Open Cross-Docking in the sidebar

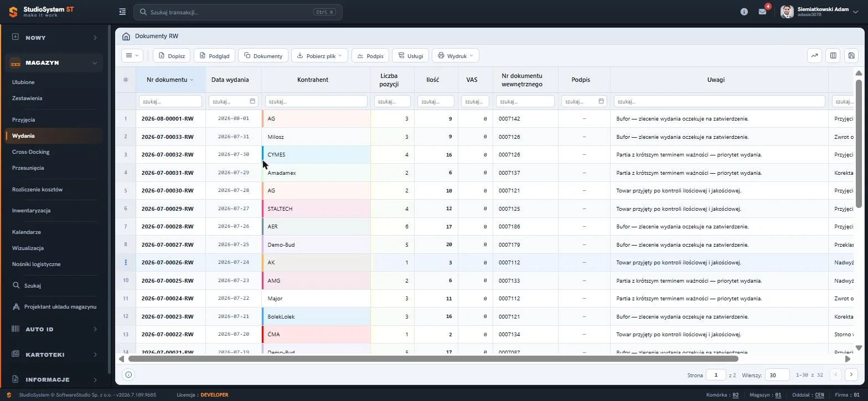(x=30, y=152)
